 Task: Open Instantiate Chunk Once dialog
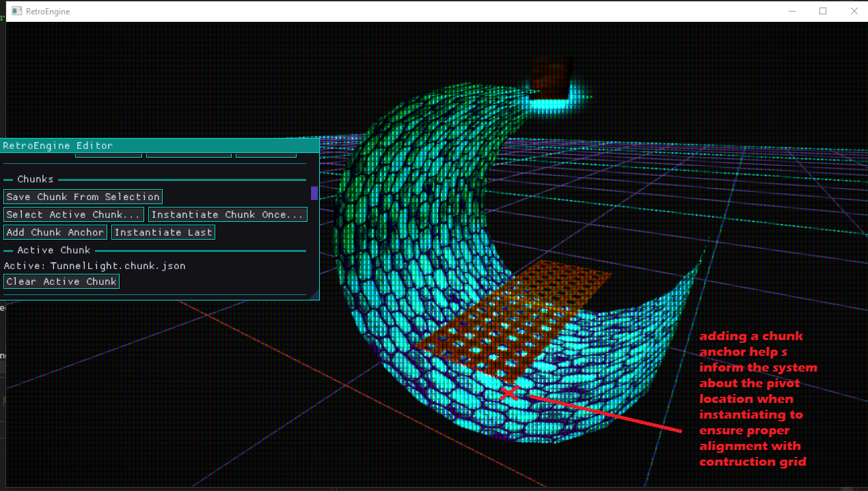click(x=227, y=214)
